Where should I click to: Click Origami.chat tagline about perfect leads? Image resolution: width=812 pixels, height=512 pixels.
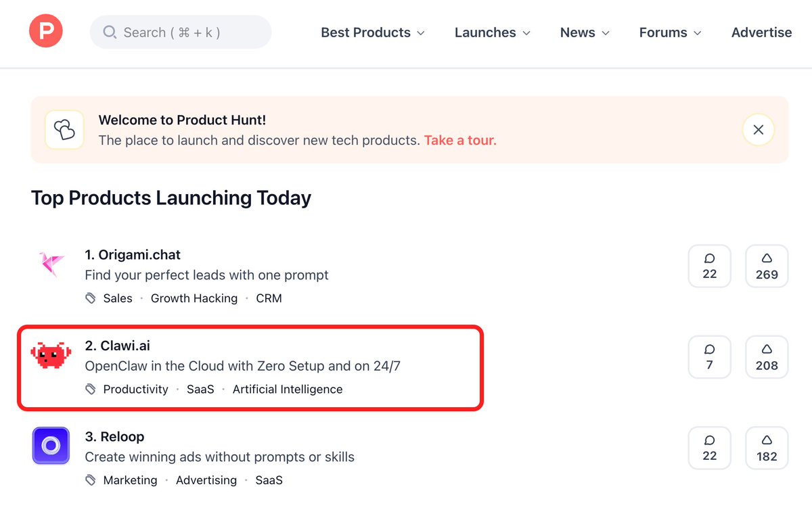(206, 275)
